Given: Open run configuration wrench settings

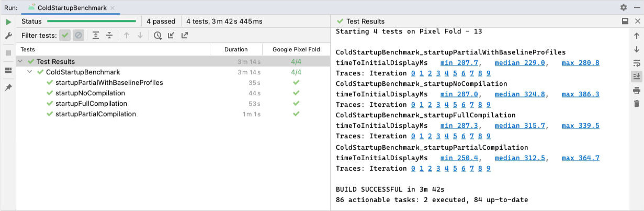Looking at the screenshot, I should [x=8, y=36].
